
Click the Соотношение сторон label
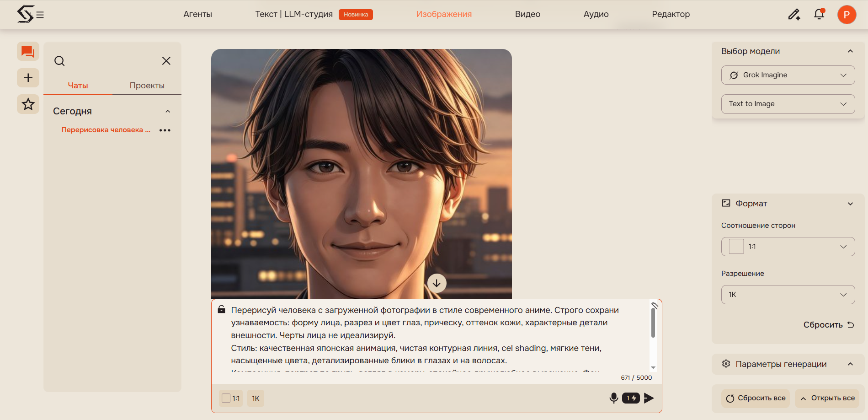tap(758, 225)
